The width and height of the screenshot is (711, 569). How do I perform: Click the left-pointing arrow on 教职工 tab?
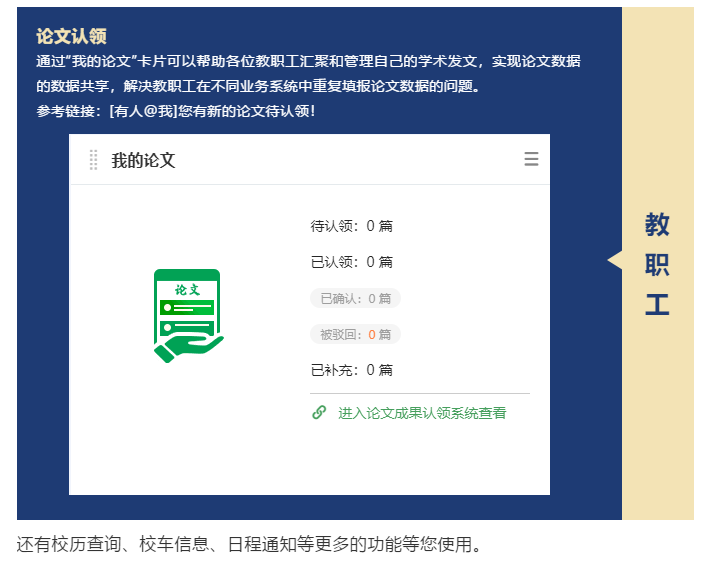click(614, 260)
